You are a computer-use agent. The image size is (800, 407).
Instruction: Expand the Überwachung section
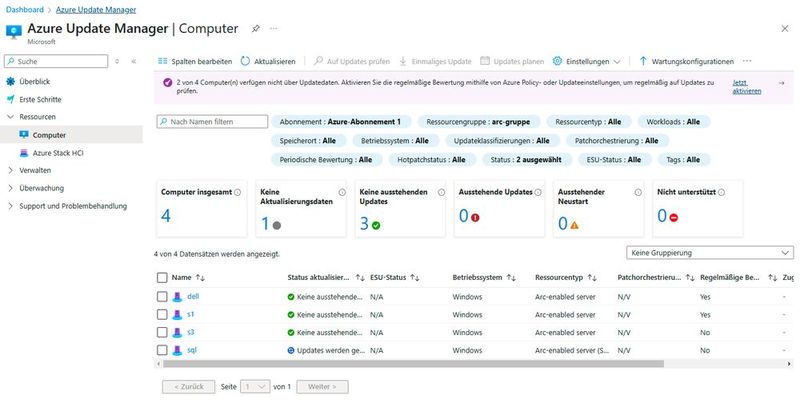[x=11, y=188]
